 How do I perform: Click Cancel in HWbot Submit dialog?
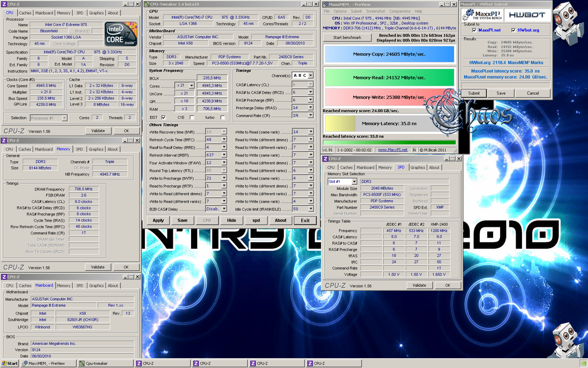tap(533, 93)
